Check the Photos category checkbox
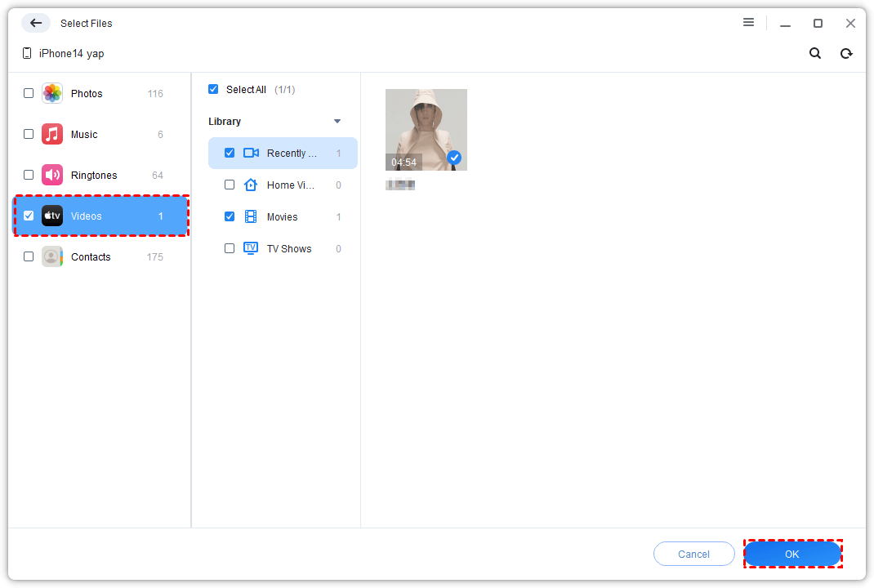Screen dimensions: 874x588 point(29,93)
